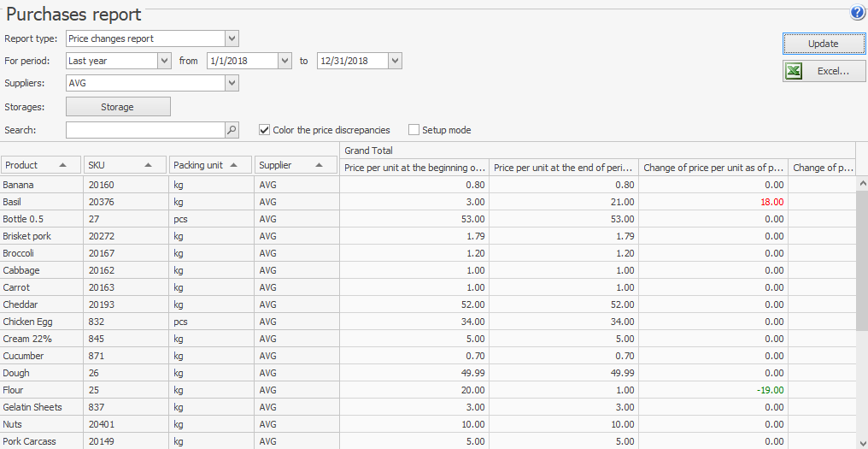Click the Excel export button

(824, 71)
